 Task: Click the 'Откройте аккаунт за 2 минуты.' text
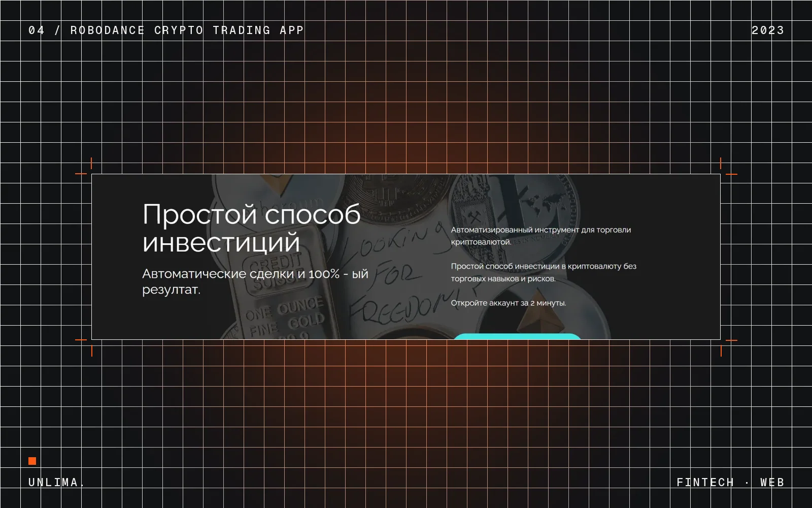(509, 303)
